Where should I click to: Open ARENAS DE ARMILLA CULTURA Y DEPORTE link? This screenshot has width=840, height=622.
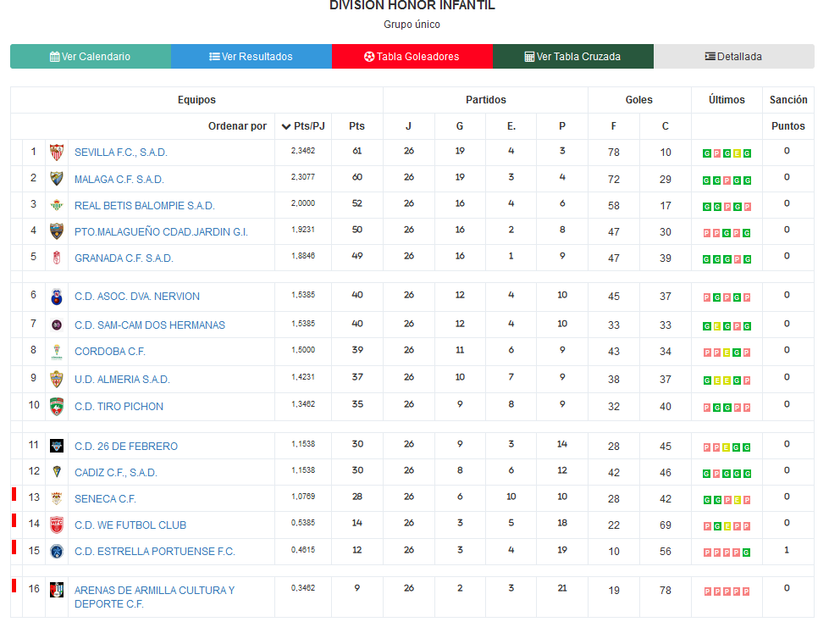(x=155, y=597)
